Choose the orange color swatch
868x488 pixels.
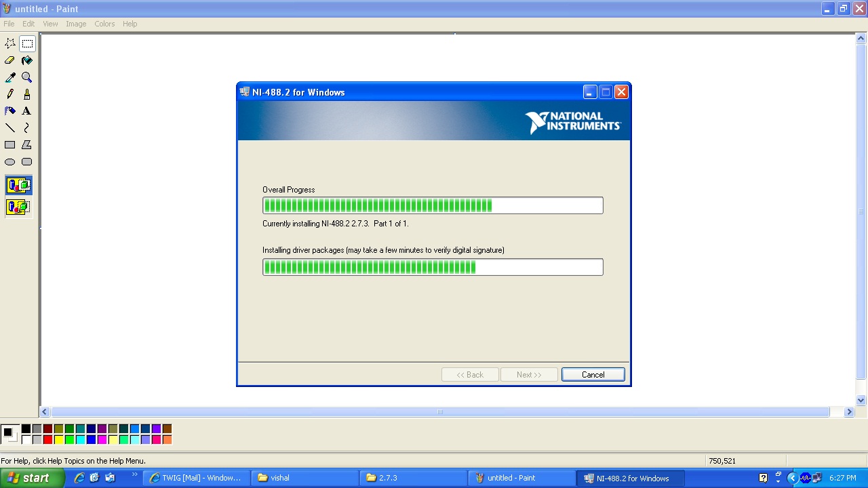(167, 440)
